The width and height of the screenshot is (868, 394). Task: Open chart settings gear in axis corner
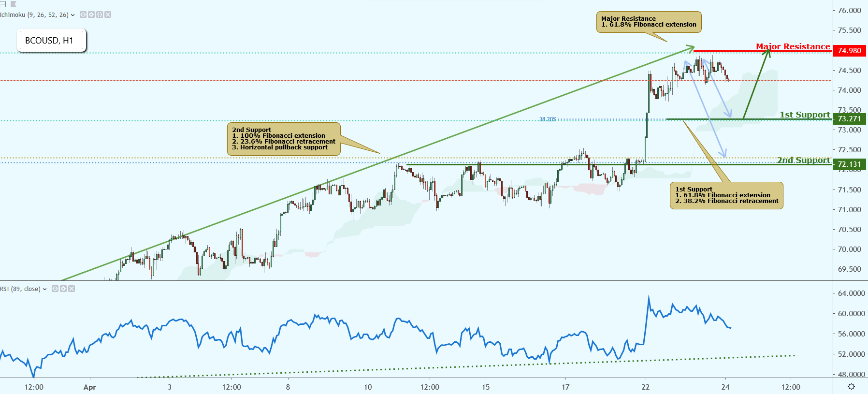click(851, 387)
